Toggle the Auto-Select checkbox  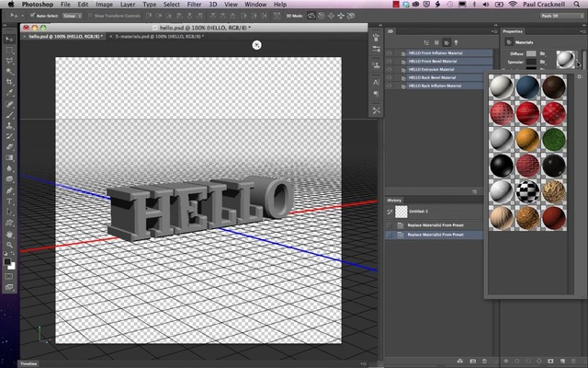point(32,16)
